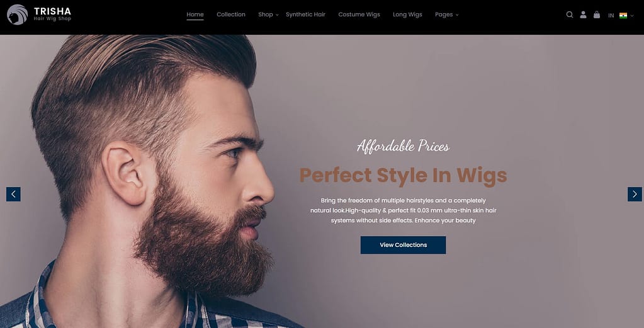Open the Synthetic Hair menu item
Viewport: 644px width, 328px height.
click(x=305, y=14)
